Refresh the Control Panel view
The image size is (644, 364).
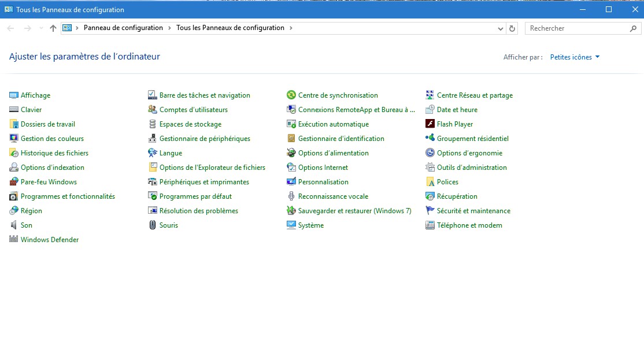pos(512,29)
